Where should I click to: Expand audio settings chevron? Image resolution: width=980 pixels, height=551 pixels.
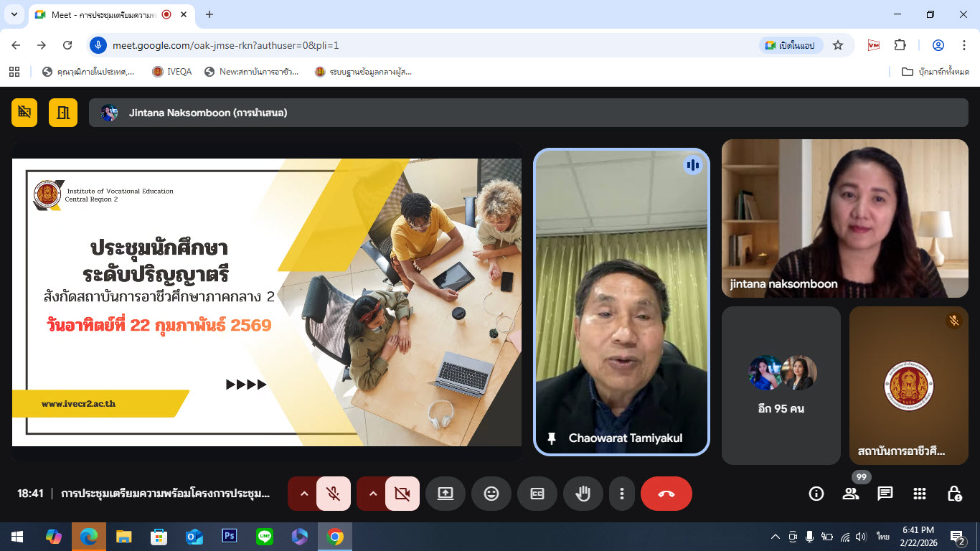tap(303, 494)
